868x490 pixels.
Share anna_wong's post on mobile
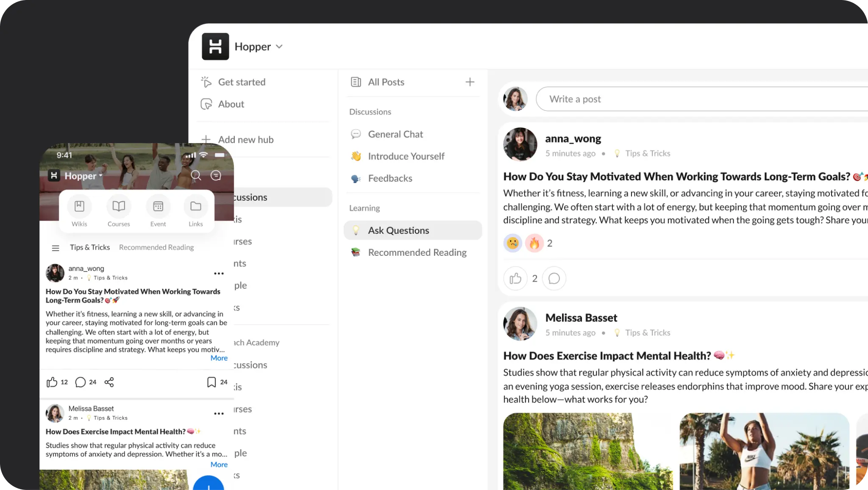tap(109, 382)
